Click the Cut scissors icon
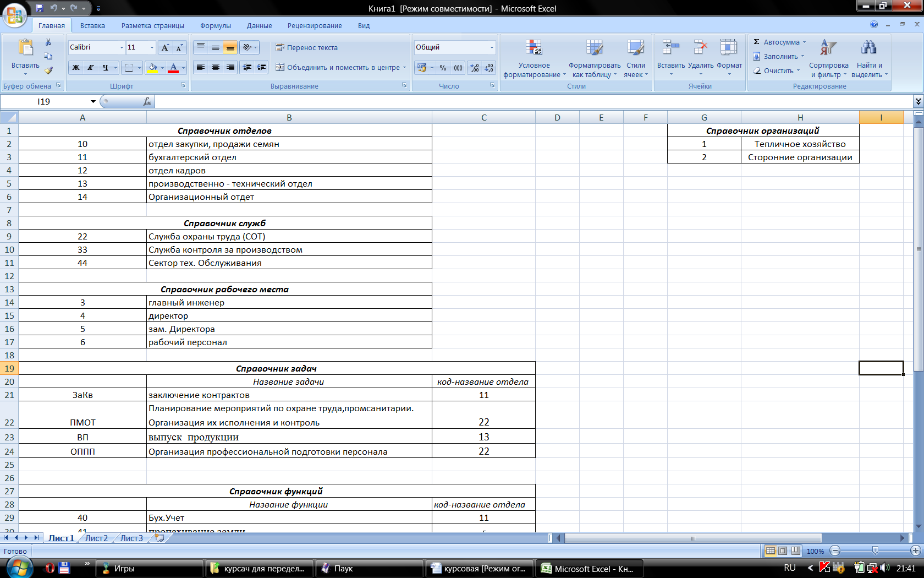Viewport: 924px width, 578px height. [48, 42]
